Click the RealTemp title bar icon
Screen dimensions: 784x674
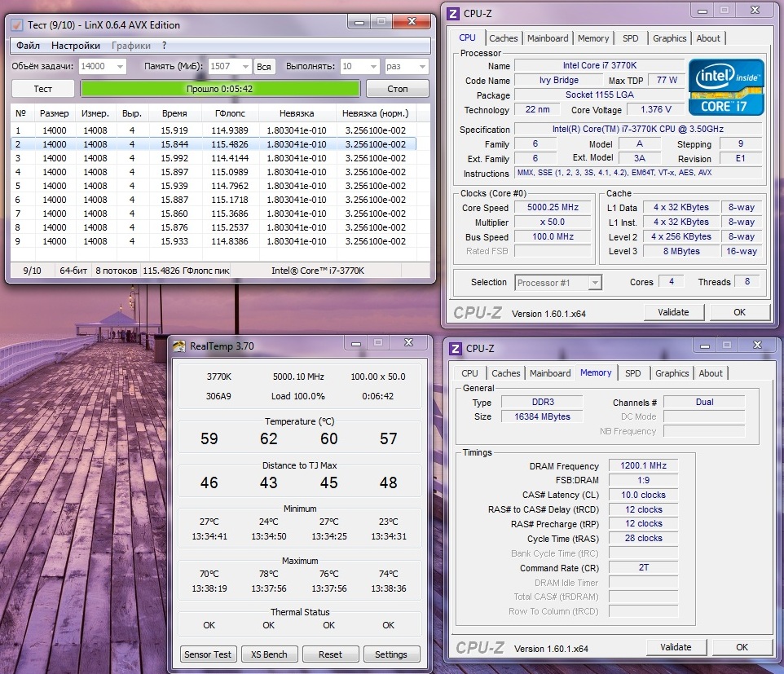click(x=179, y=346)
